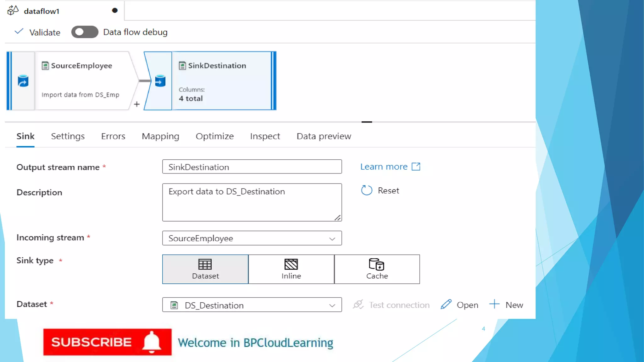
Task: Click the Validate checkmark icon
Action: (19, 31)
